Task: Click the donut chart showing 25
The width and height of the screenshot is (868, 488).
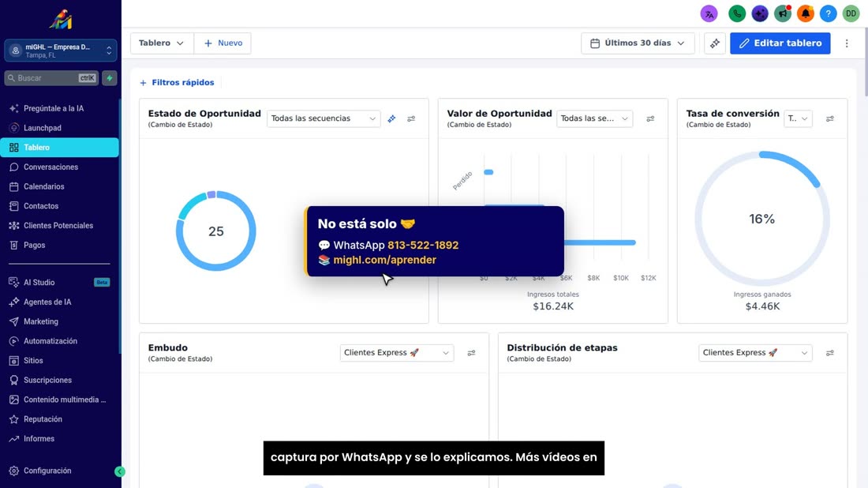Action: (x=216, y=231)
